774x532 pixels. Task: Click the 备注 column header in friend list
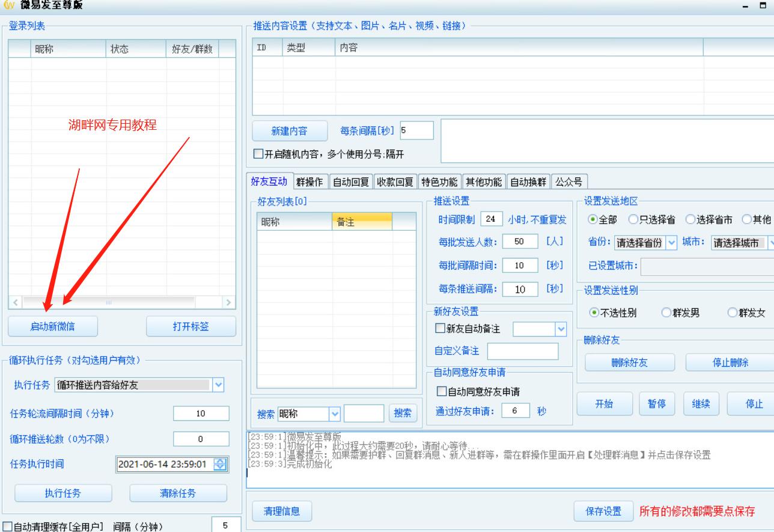tap(362, 222)
